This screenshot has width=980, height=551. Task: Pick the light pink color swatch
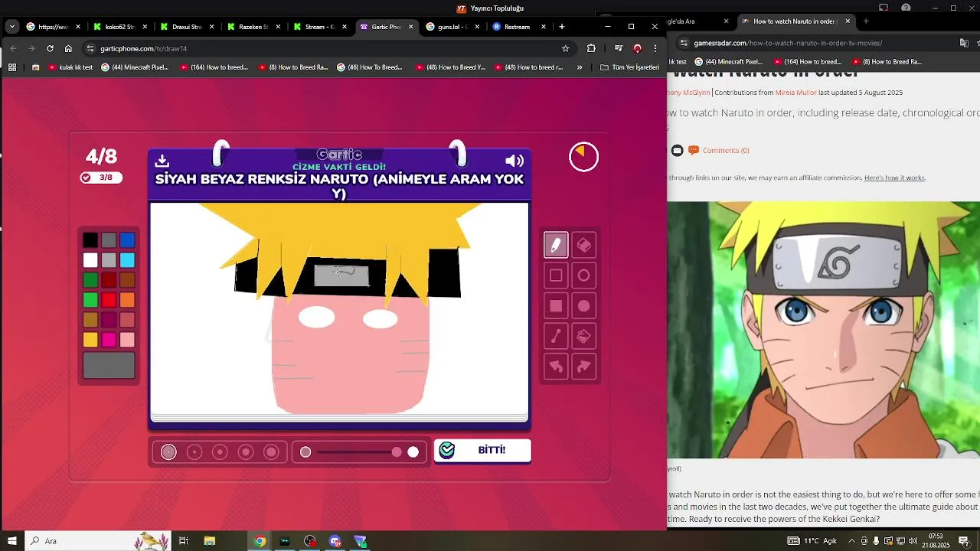click(127, 340)
